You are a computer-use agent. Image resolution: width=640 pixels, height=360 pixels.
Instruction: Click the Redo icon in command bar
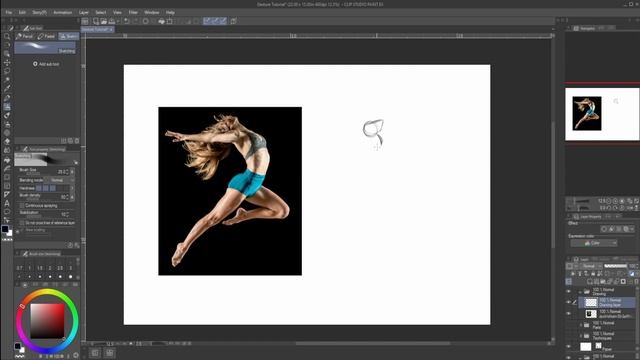click(x=135, y=21)
